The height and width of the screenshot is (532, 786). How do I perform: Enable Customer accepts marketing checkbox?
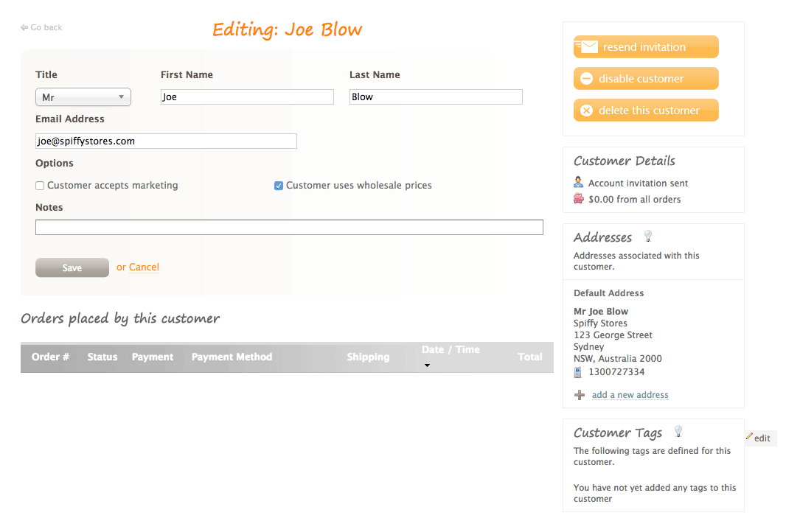pyautogui.click(x=40, y=186)
